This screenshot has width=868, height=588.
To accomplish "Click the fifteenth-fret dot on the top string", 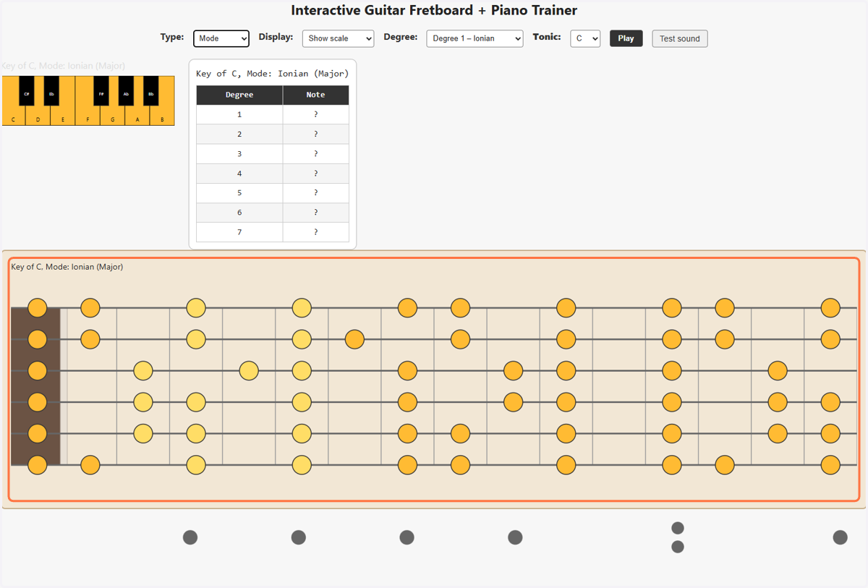I will pos(830,307).
